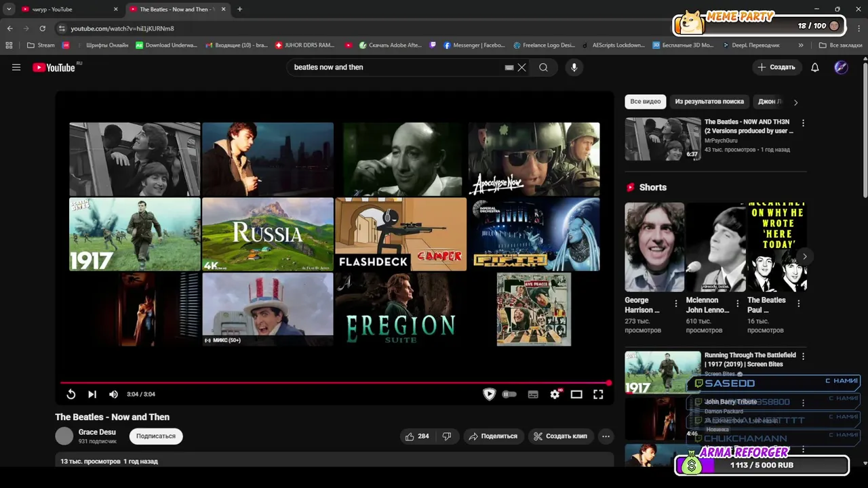Toggle autoplay switch in the player
Viewport: 868px width, 488px height.
point(509,394)
